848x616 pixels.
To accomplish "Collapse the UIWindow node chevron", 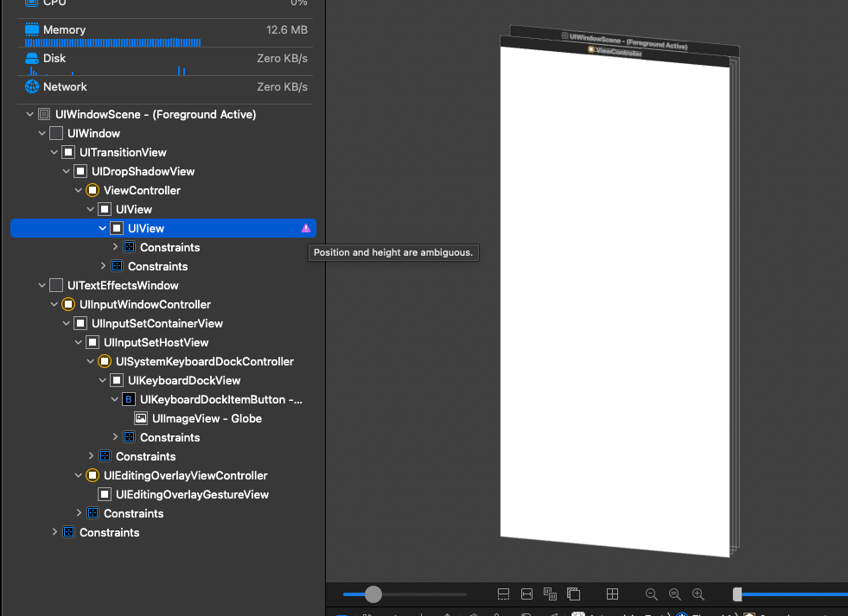I will coord(42,133).
